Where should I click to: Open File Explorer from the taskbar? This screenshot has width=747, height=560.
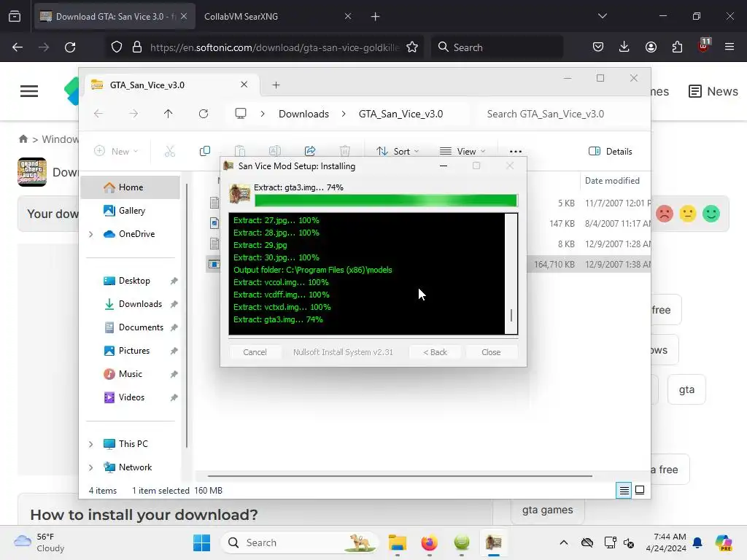(397, 542)
